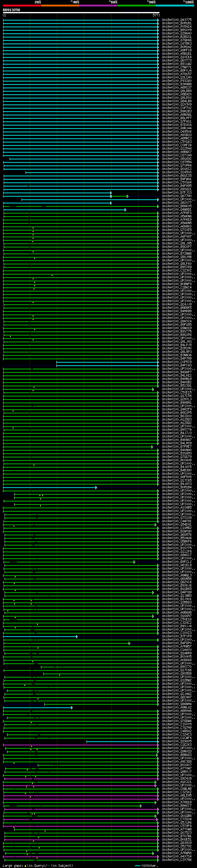Click the UniRef100_Q10CE4 label
This screenshot has width=197, height=868.
point(177,57)
